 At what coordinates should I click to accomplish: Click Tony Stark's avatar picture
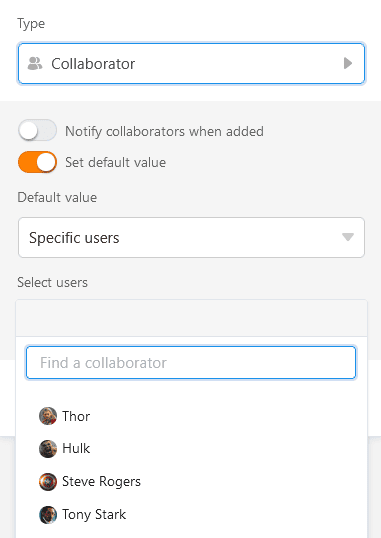[48, 515]
